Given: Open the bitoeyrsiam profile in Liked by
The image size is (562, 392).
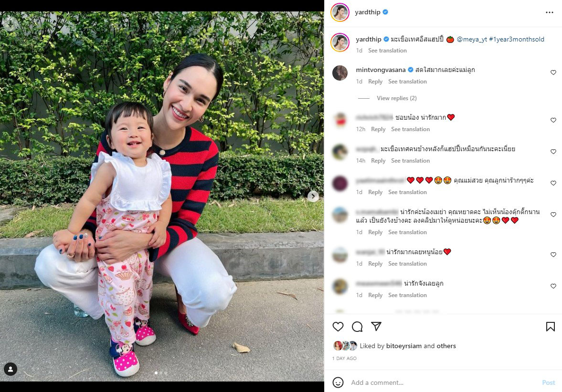Looking at the screenshot, I should 403,346.
